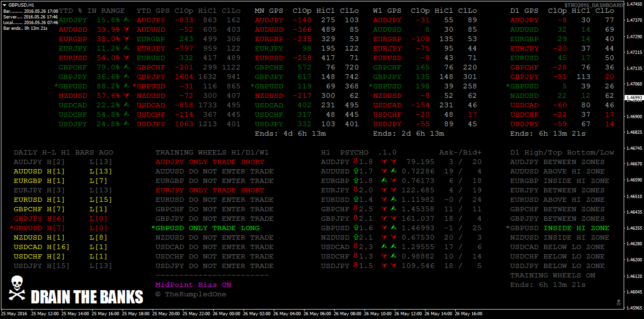644x319 pixels.
Task: Click the red down arrow beside AUDUSD 39.9%
Action: point(126,29)
